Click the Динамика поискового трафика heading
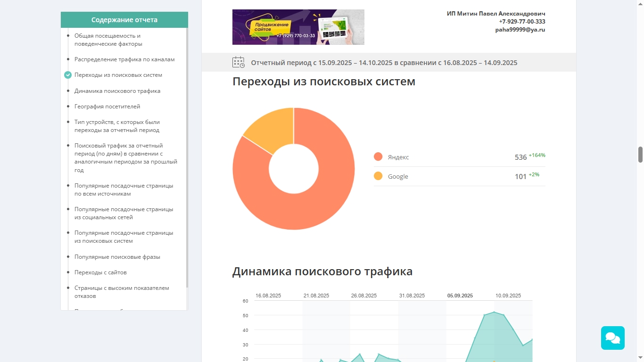 322,271
